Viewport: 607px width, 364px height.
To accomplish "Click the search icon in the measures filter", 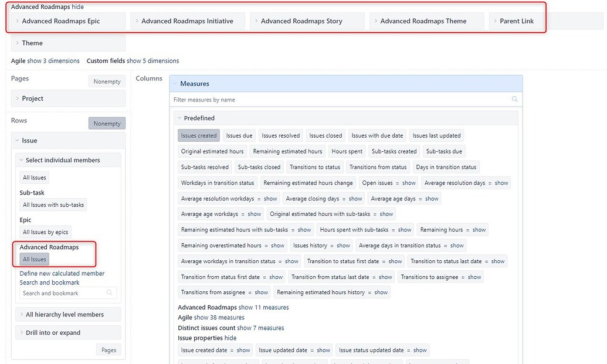I will 515,100.
